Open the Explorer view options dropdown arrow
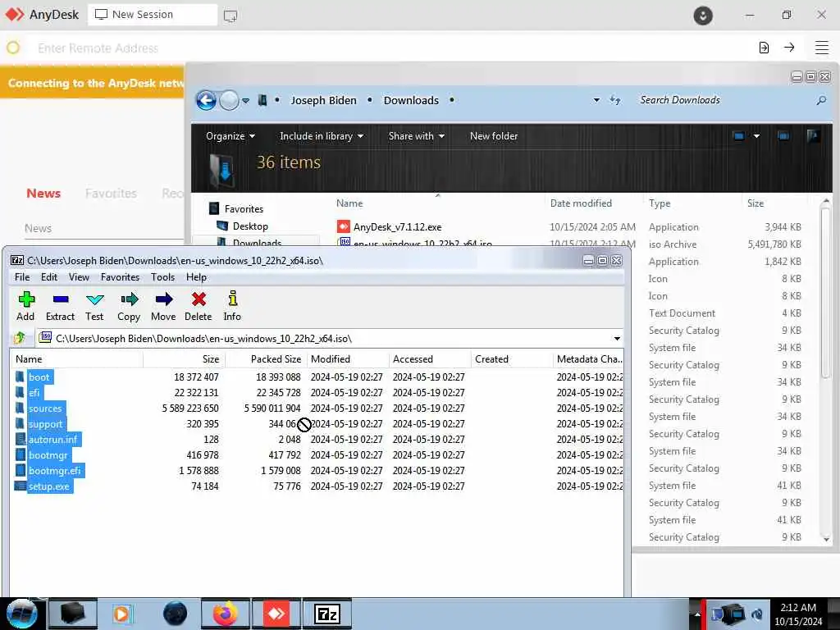 756,136
